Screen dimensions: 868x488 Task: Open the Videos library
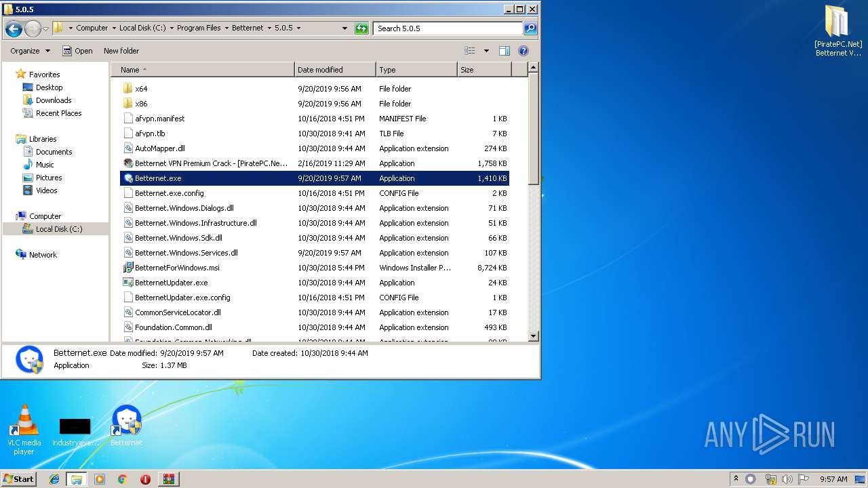[46, 190]
